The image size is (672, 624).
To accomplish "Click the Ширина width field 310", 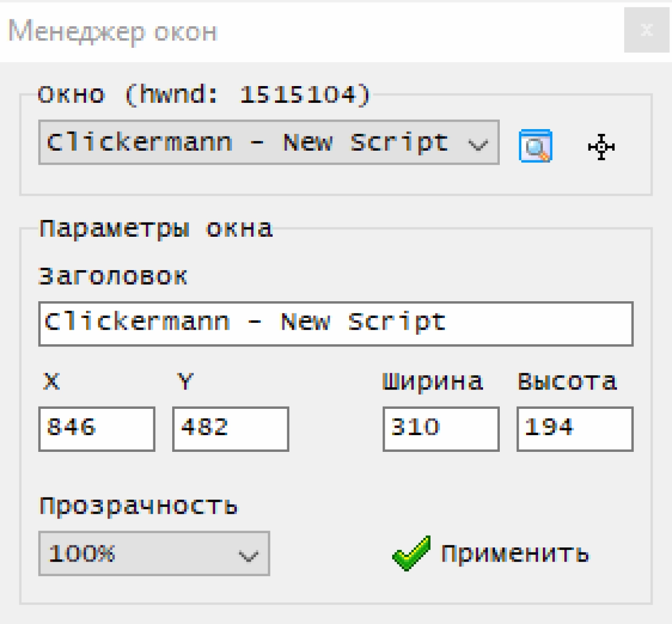I will point(441,428).
